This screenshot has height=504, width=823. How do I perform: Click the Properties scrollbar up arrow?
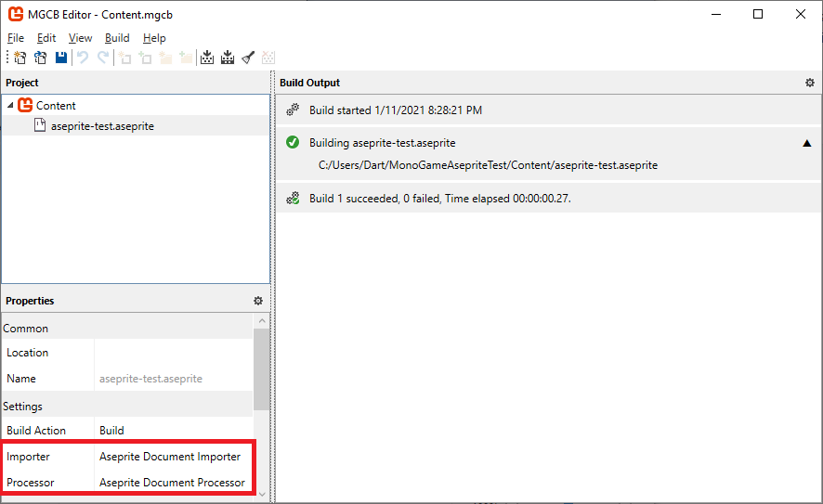click(x=262, y=320)
